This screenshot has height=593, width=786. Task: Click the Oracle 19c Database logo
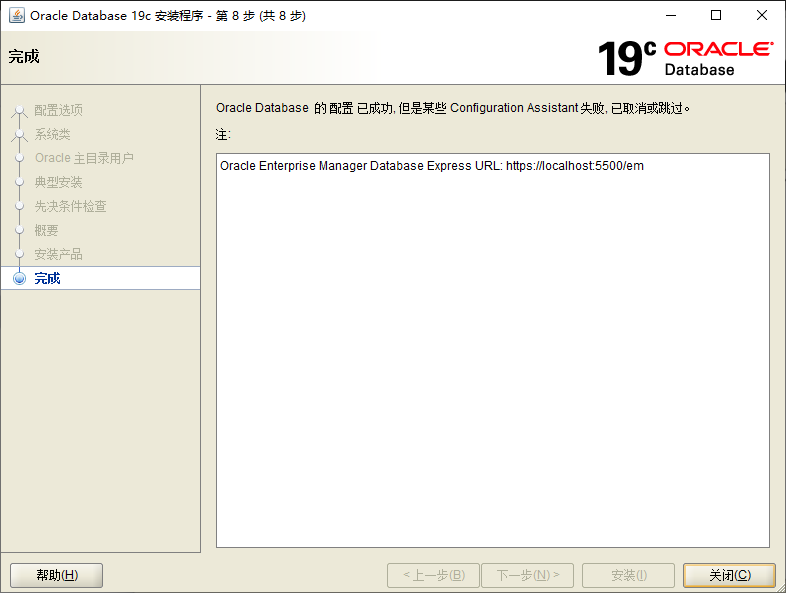coord(685,59)
